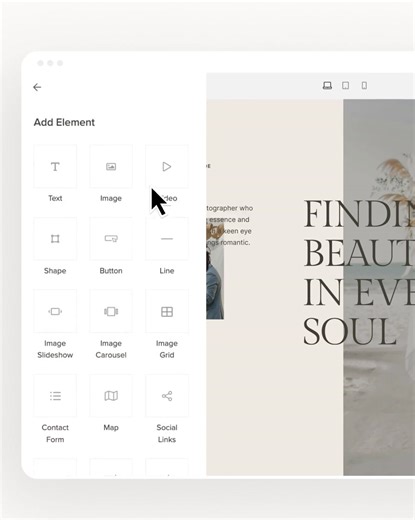
Task: Click the 'Button' label text
Action: (x=111, y=271)
